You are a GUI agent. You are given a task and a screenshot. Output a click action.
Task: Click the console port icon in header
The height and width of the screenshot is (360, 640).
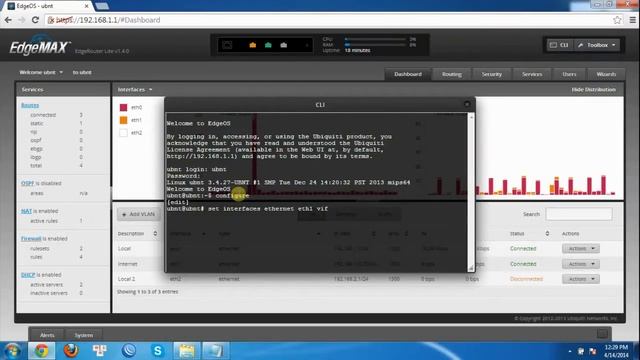click(227, 45)
